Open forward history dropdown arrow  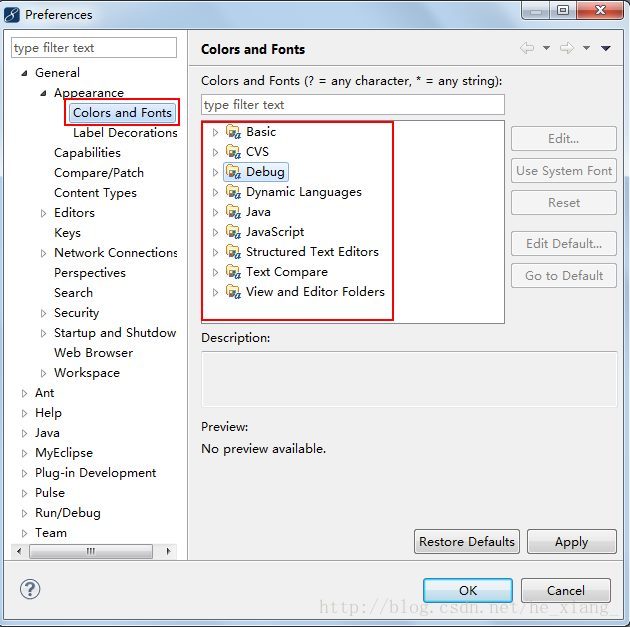coord(587,48)
